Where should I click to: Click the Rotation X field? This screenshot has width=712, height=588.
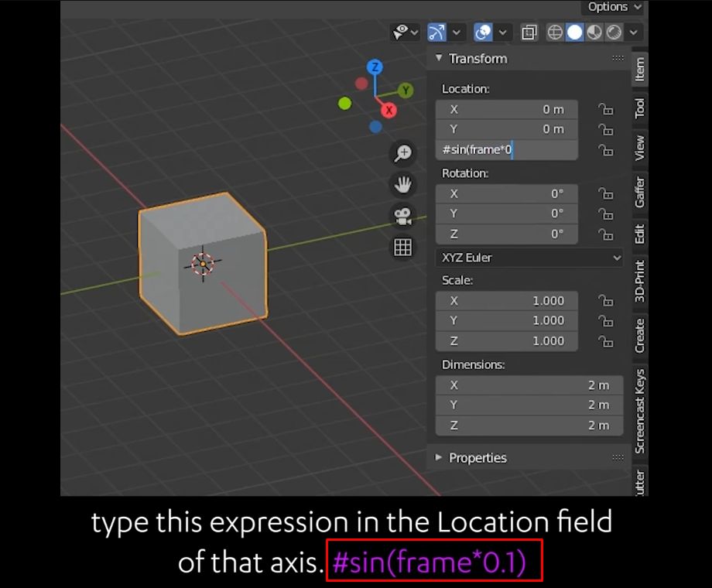(507, 194)
